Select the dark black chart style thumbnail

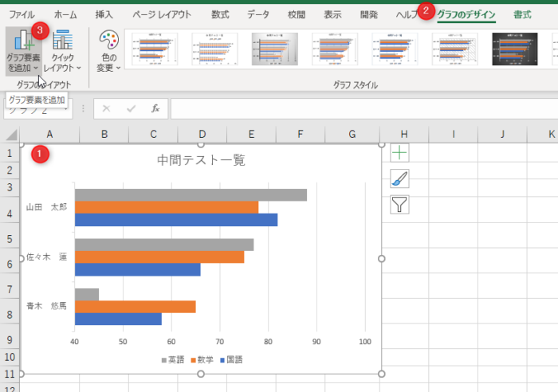tap(514, 49)
